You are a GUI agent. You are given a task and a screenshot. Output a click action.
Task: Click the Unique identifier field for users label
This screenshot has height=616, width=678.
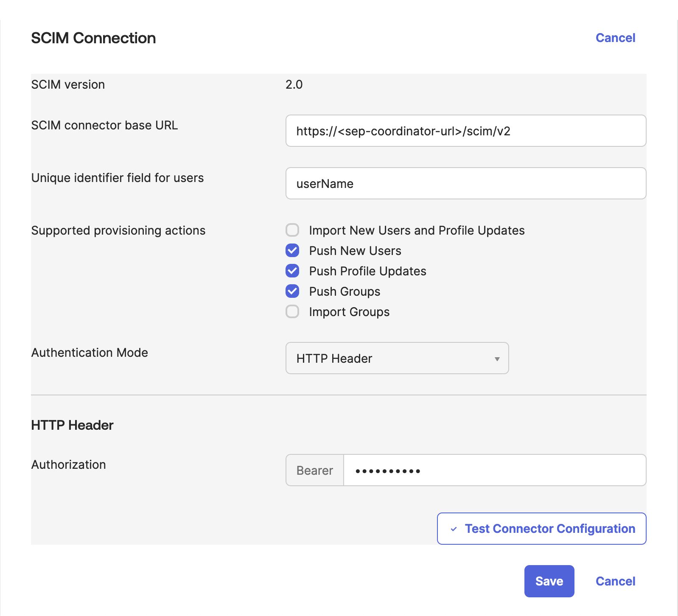pyautogui.click(x=118, y=178)
